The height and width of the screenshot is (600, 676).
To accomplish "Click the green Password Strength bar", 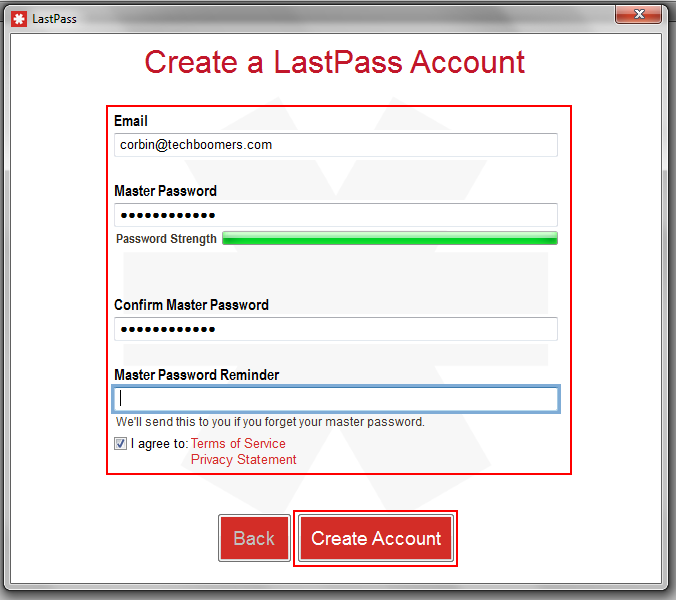I will tap(390, 238).
